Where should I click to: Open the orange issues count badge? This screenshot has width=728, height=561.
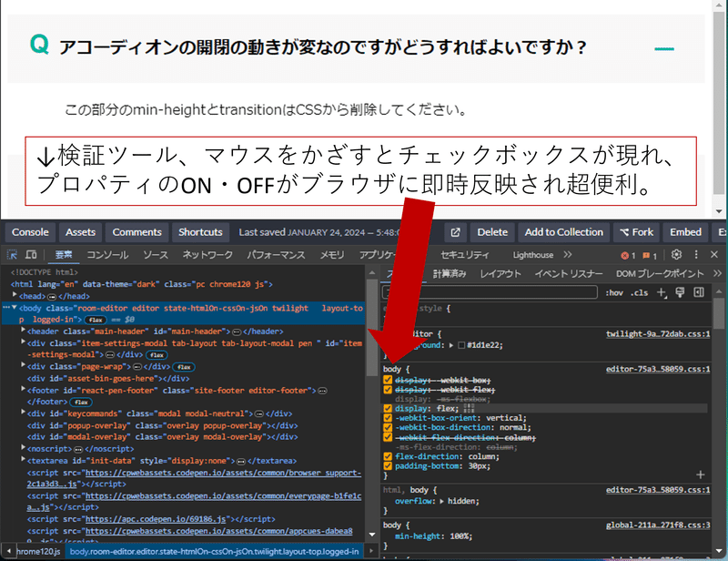[650, 255]
